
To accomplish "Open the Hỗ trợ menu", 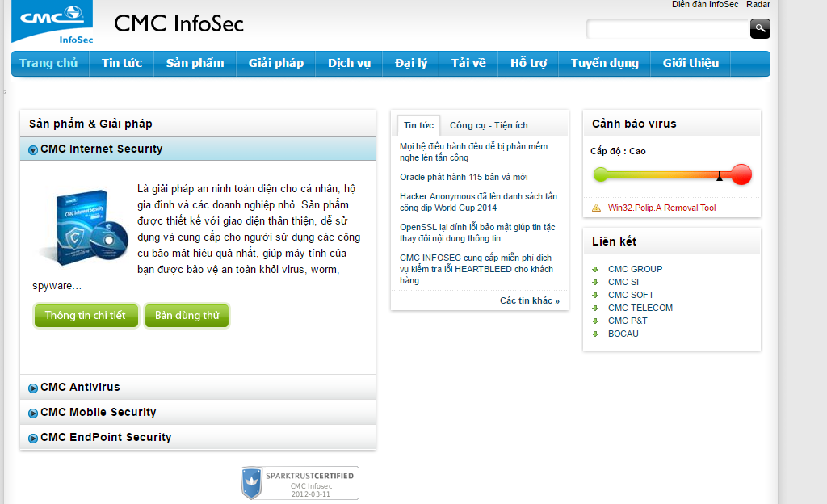I will pos(528,63).
